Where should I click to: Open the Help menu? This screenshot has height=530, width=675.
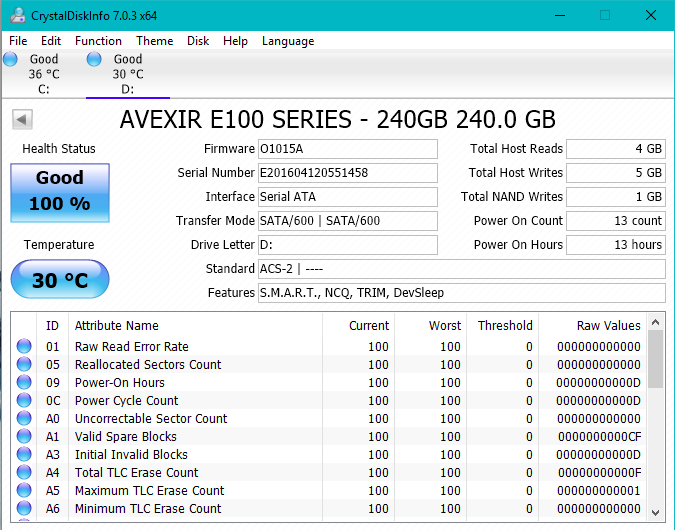[235, 41]
